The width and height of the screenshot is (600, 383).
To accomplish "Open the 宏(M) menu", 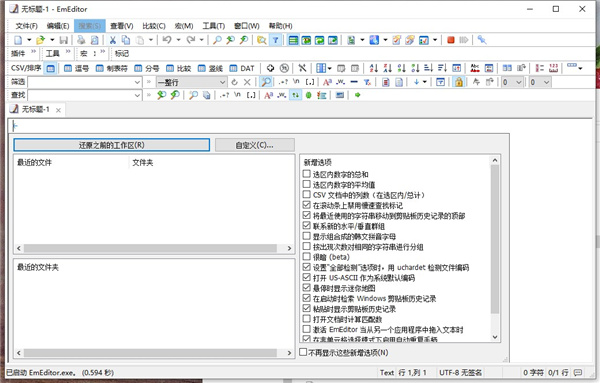I will point(184,26).
